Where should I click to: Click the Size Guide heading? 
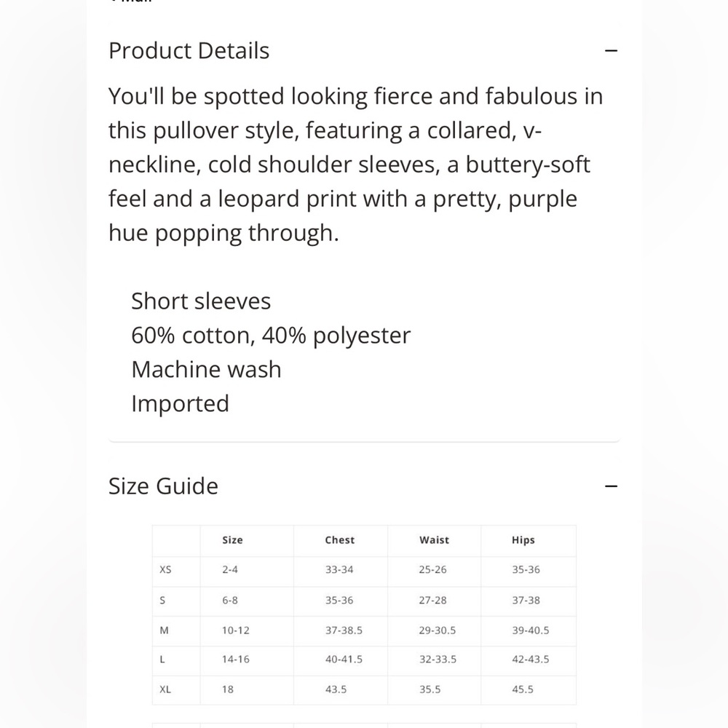(x=163, y=486)
